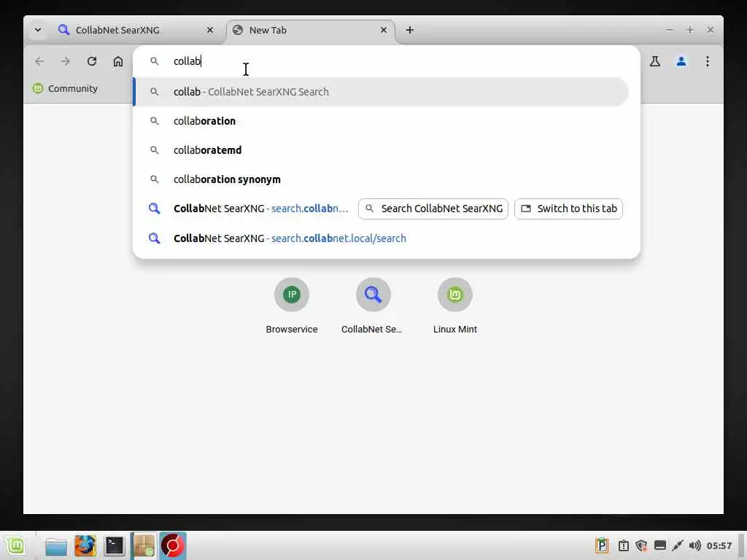Choose the 'collaboration synonym' suggestion
747x560 pixels.
pyautogui.click(x=381, y=179)
